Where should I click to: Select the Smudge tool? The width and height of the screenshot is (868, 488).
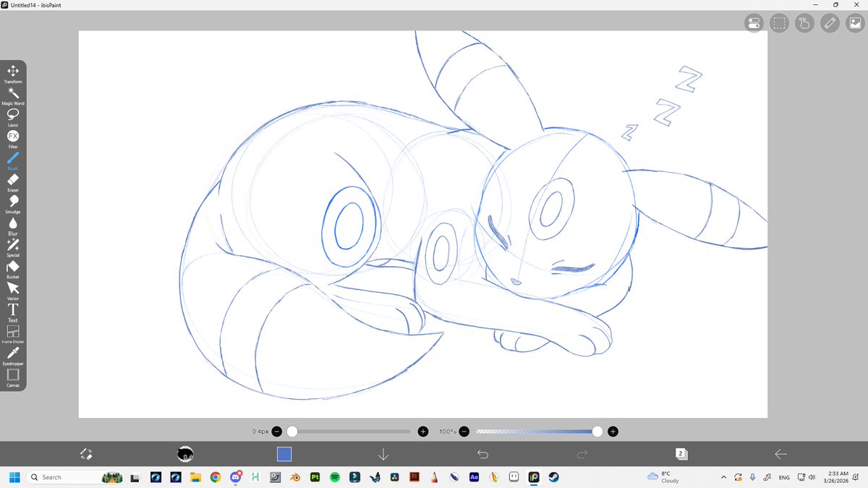12,201
